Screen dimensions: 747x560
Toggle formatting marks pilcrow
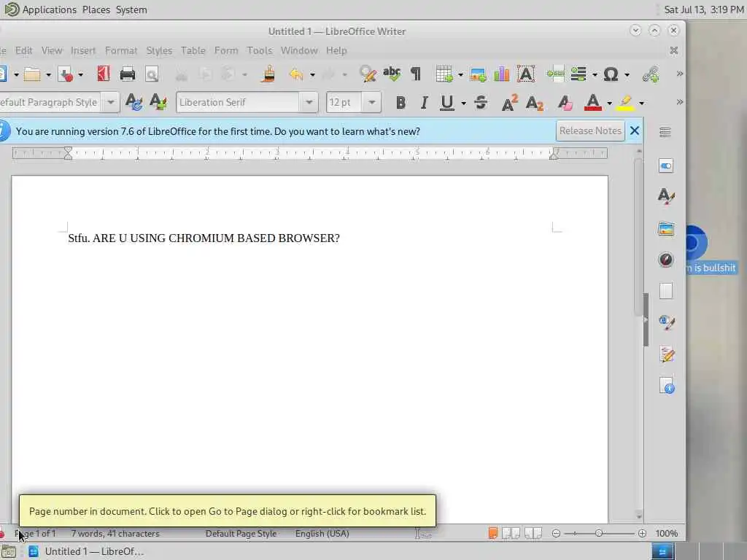coord(415,74)
